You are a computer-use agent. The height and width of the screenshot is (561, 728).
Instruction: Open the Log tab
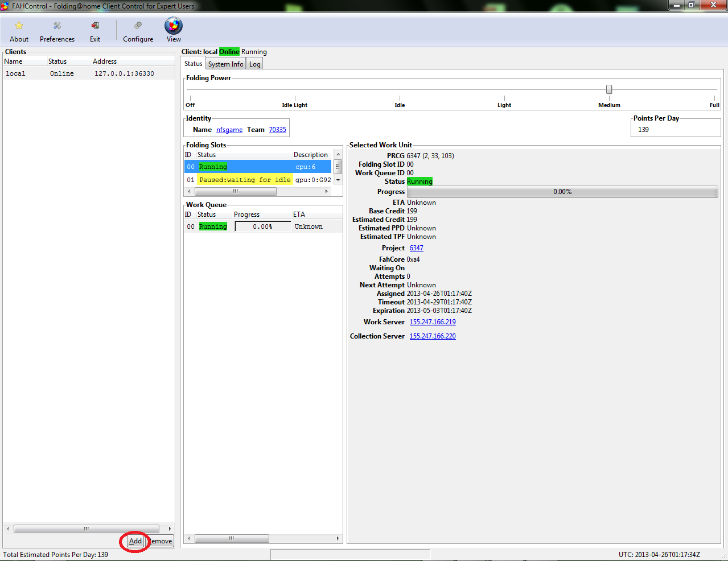point(254,64)
